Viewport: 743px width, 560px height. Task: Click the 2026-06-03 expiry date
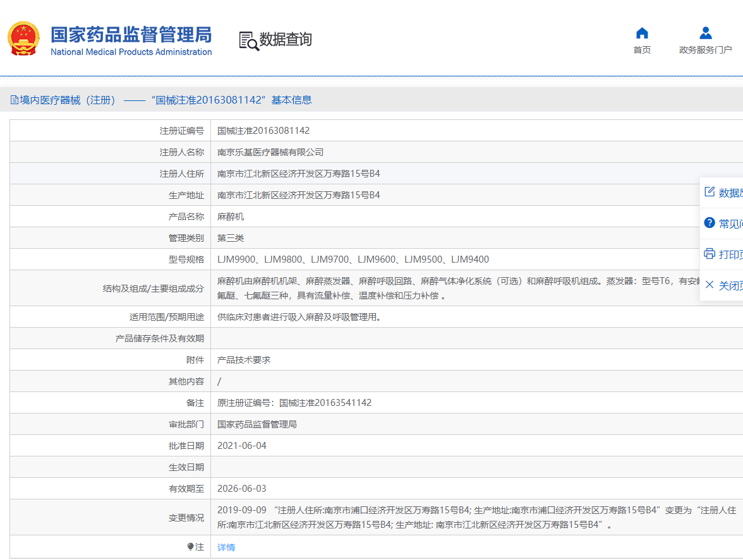pos(241,489)
